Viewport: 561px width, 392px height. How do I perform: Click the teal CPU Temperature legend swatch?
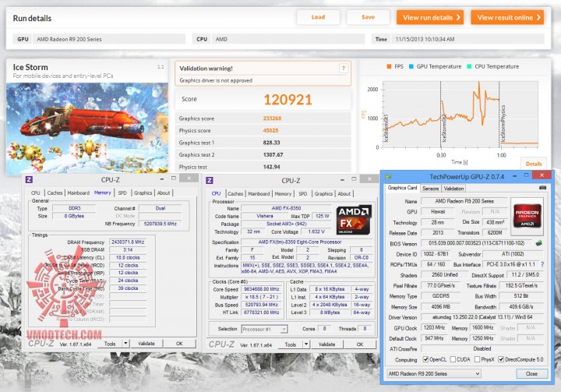[x=469, y=66]
